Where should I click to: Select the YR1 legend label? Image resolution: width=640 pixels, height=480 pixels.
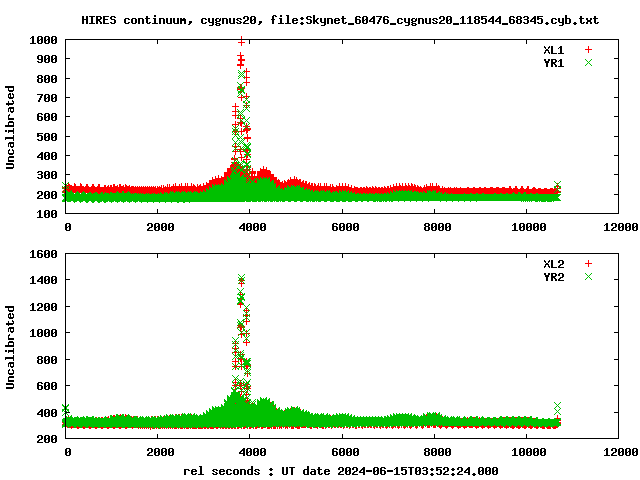(553, 63)
